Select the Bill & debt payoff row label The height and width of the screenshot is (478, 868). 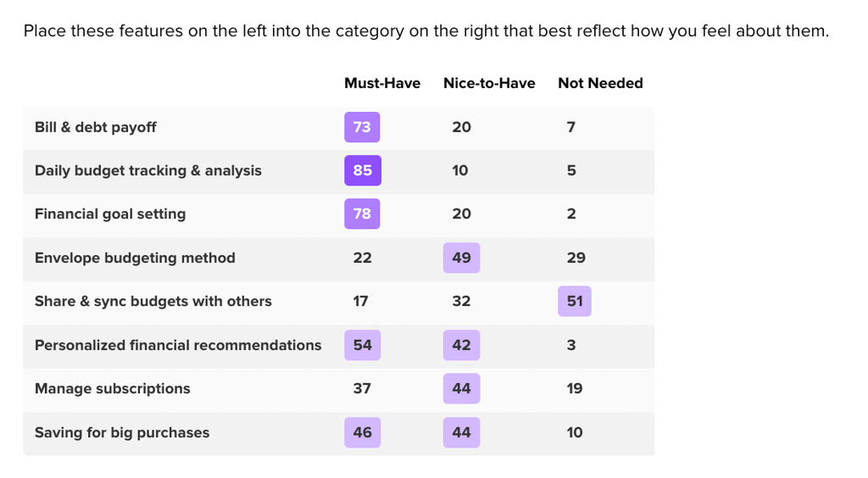click(95, 127)
